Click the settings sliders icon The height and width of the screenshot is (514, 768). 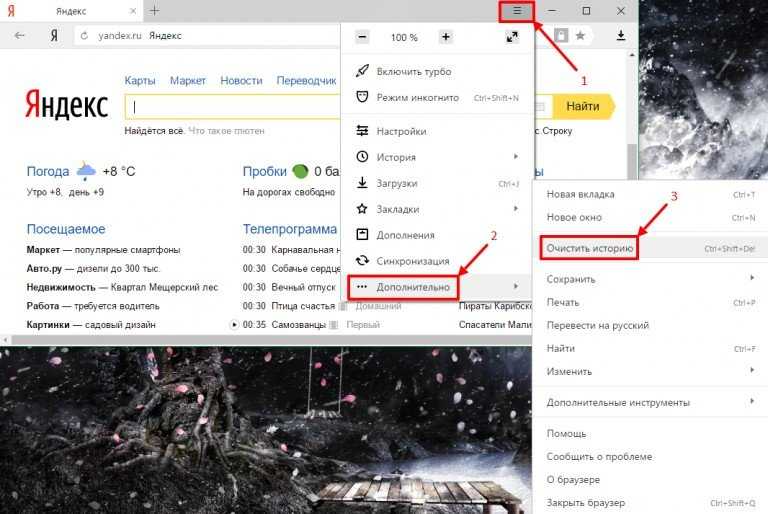point(362,131)
